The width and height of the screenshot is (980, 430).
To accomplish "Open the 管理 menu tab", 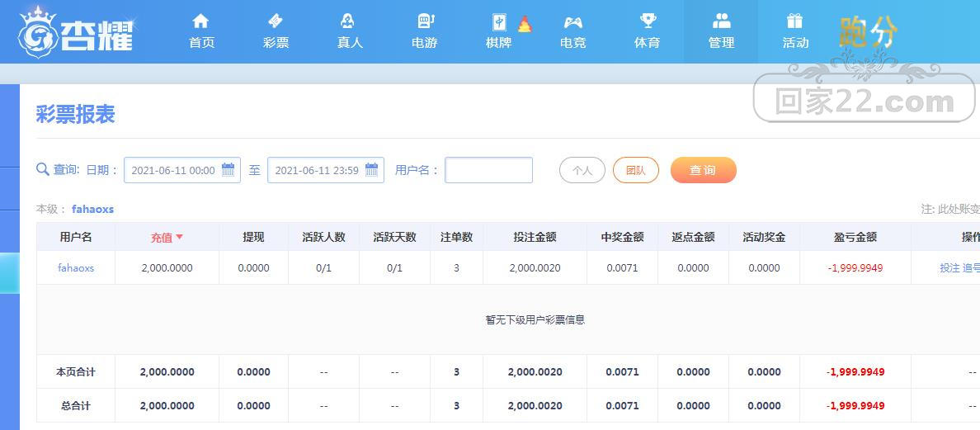I will 721,31.
